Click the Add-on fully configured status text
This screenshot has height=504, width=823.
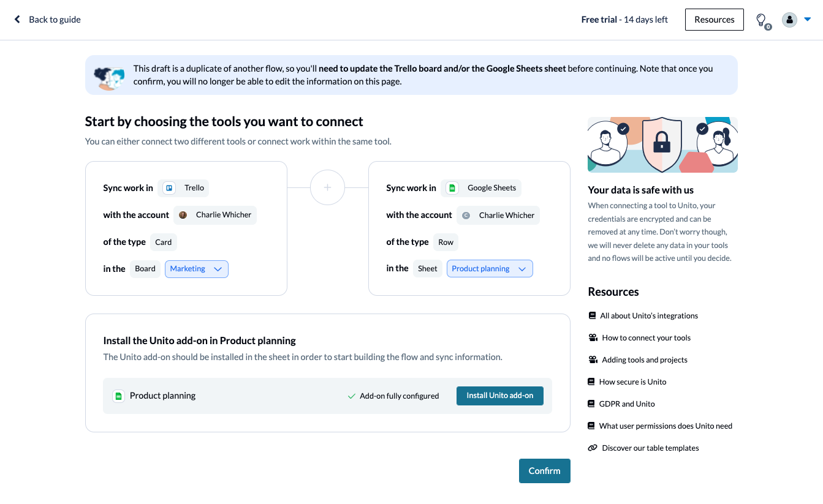[x=400, y=396]
